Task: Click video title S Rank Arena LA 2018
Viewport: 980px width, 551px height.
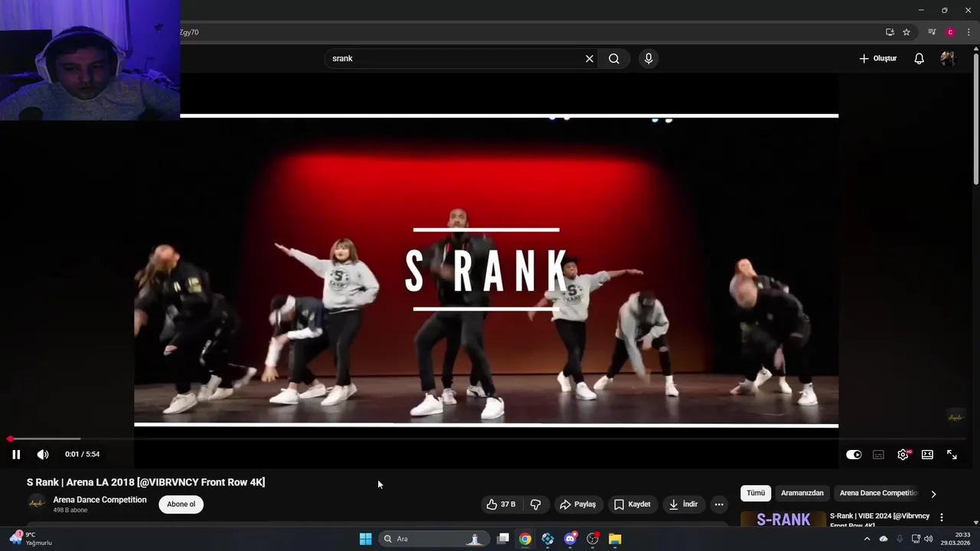Action: tap(146, 482)
